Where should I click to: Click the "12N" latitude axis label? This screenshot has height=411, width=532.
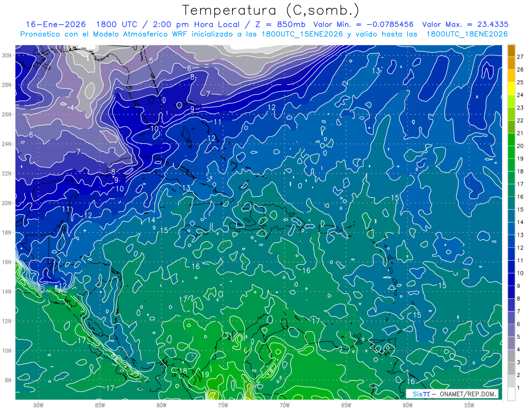[x=7, y=321]
